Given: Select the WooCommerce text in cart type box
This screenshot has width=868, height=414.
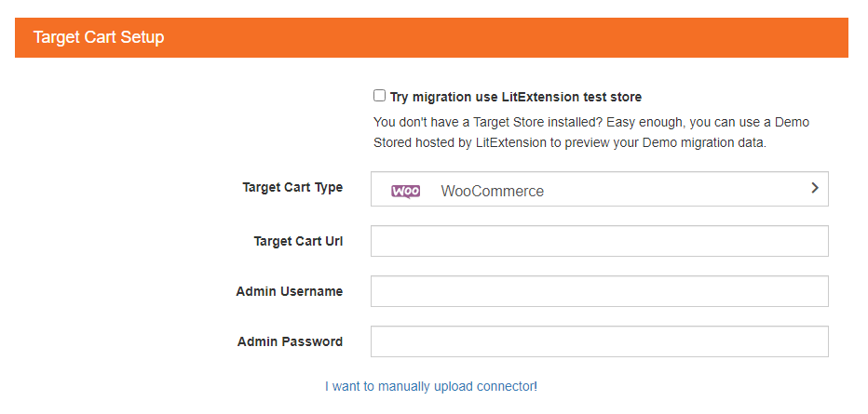Looking at the screenshot, I should [x=492, y=192].
